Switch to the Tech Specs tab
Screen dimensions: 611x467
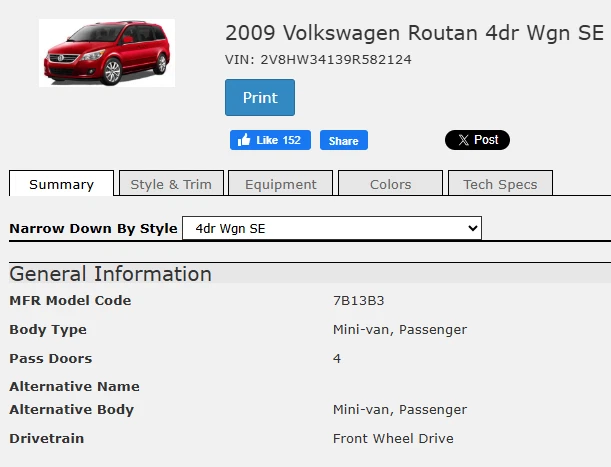(x=500, y=183)
